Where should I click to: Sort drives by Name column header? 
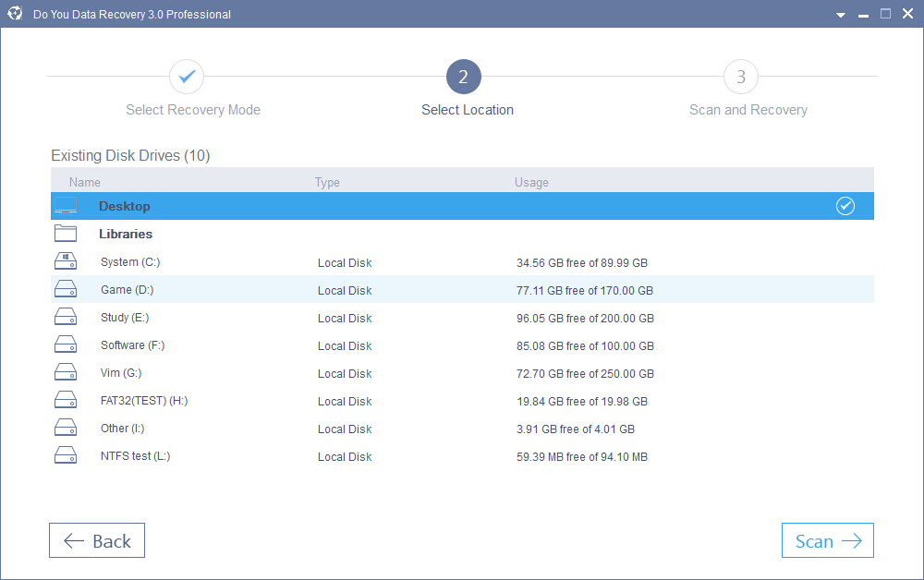[84, 183]
